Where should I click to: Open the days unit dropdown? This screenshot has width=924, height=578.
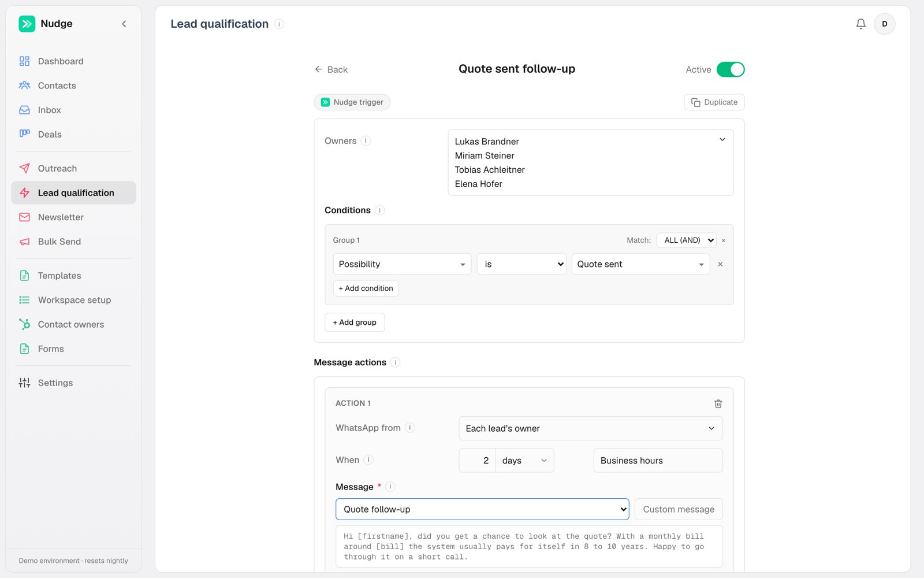pyautogui.click(x=524, y=461)
